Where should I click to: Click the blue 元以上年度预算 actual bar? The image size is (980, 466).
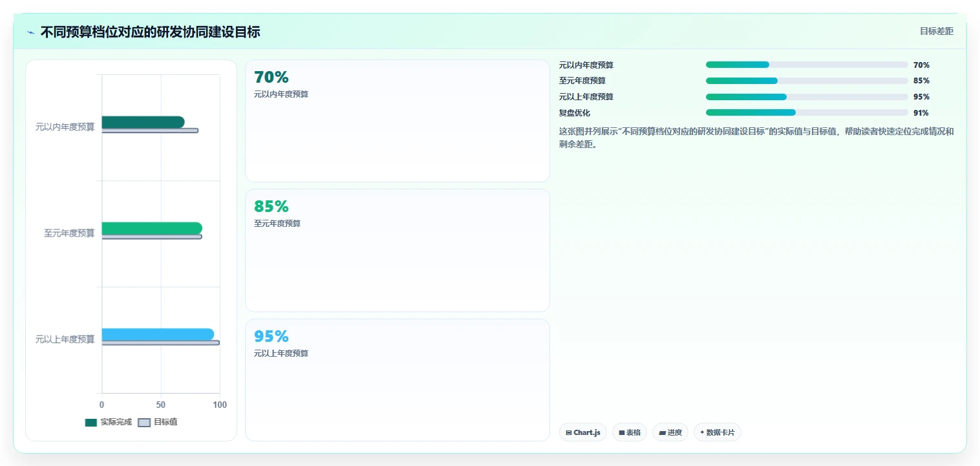pyautogui.click(x=158, y=334)
